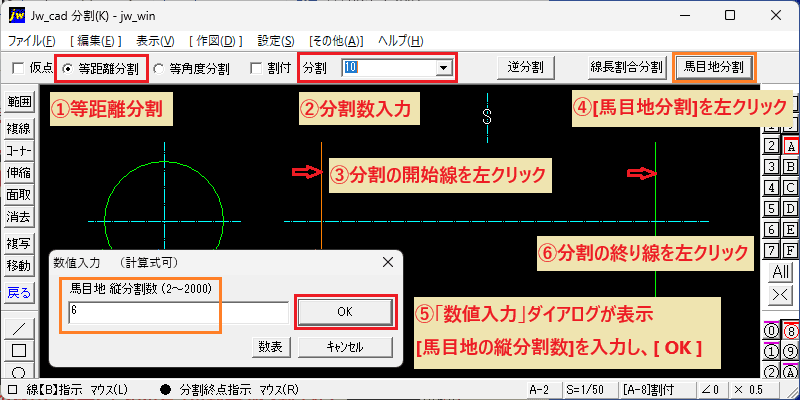The width and height of the screenshot is (800, 400).
Task: Select the 面取 chamfer tool
Action: click(x=19, y=195)
